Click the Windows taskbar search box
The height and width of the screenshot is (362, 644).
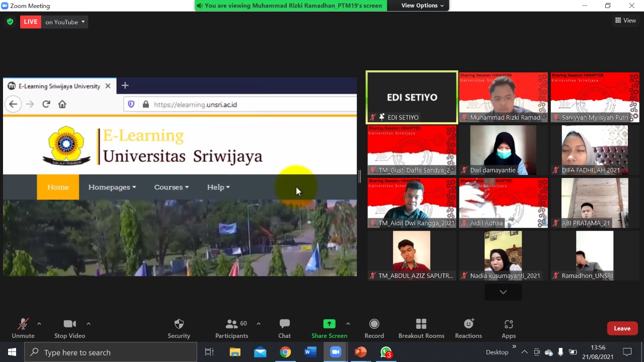coord(111,352)
